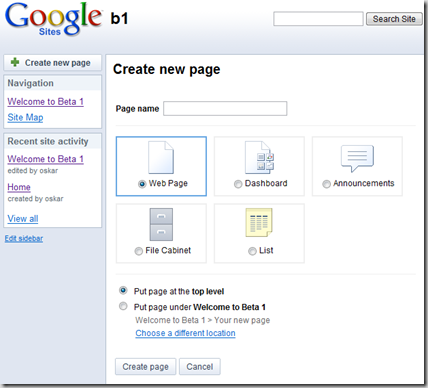Click the Recent site activity heading

tap(48, 141)
